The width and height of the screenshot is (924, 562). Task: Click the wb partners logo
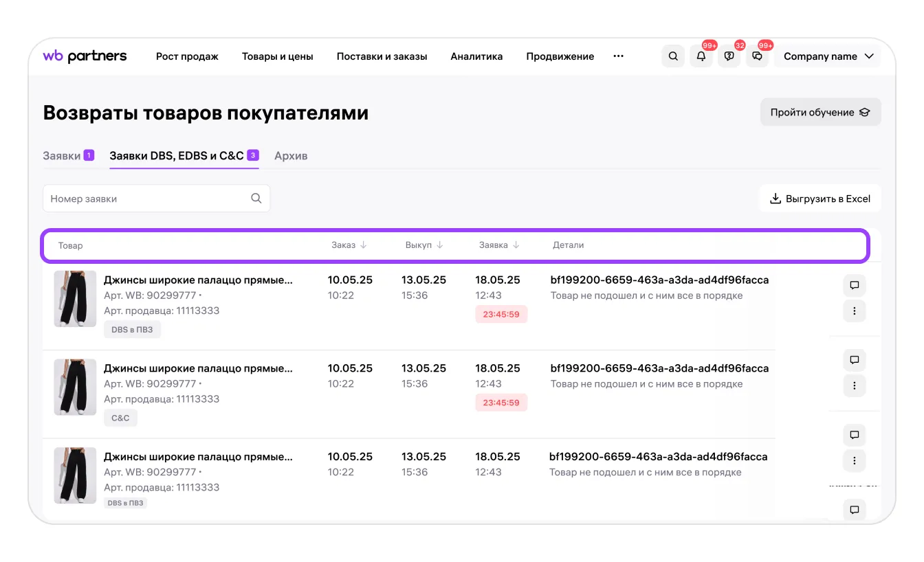(x=85, y=56)
